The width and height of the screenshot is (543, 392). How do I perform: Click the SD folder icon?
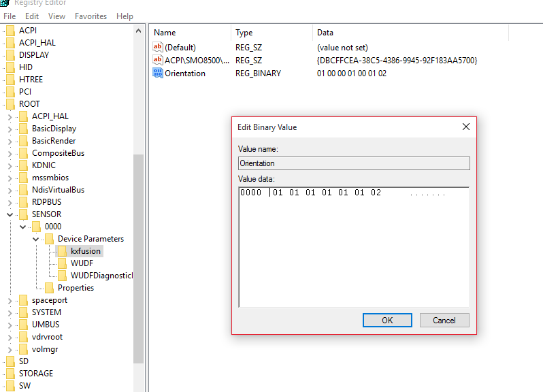point(11,361)
